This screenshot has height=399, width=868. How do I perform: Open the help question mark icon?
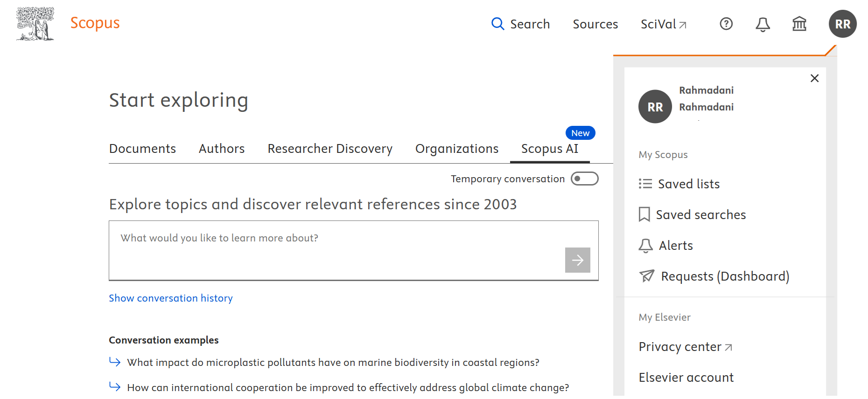[x=726, y=24]
